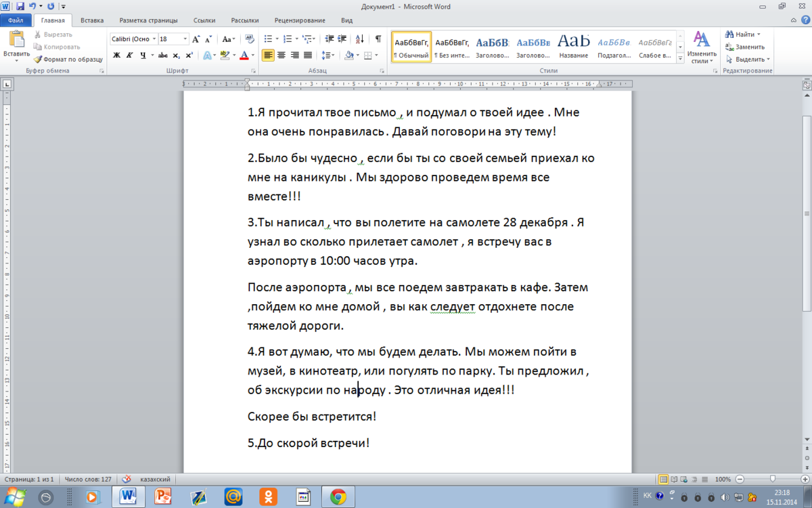The width and height of the screenshot is (812, 508).
Task: Show paragraph marks with pilcrow icon
Action: click(x=378, y=39)
